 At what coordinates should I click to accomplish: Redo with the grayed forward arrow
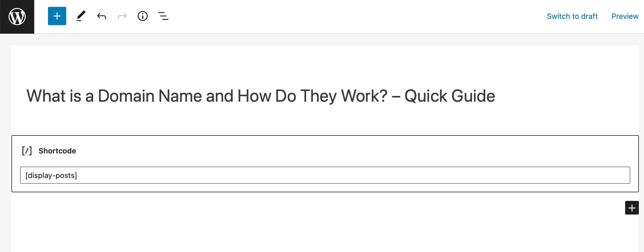[122, 16]
